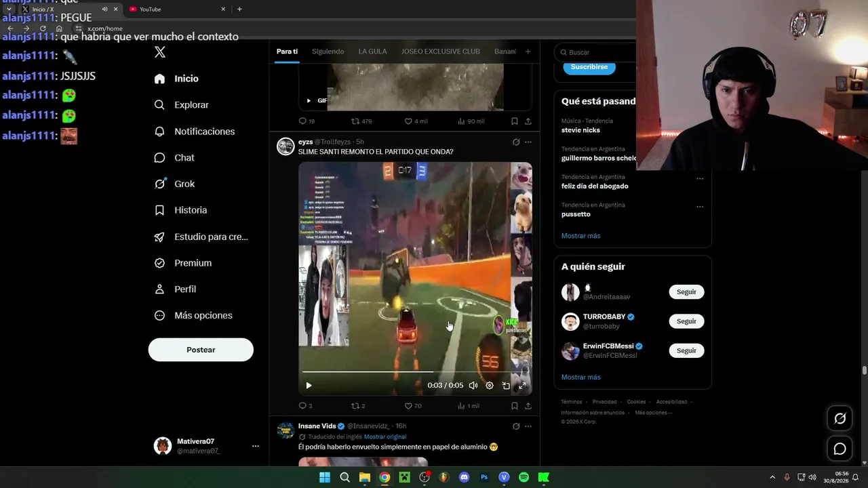Share the GIF post above eyzs
Image resolution: width=868 pixels, height=488 pixels.
pos(528,121)
